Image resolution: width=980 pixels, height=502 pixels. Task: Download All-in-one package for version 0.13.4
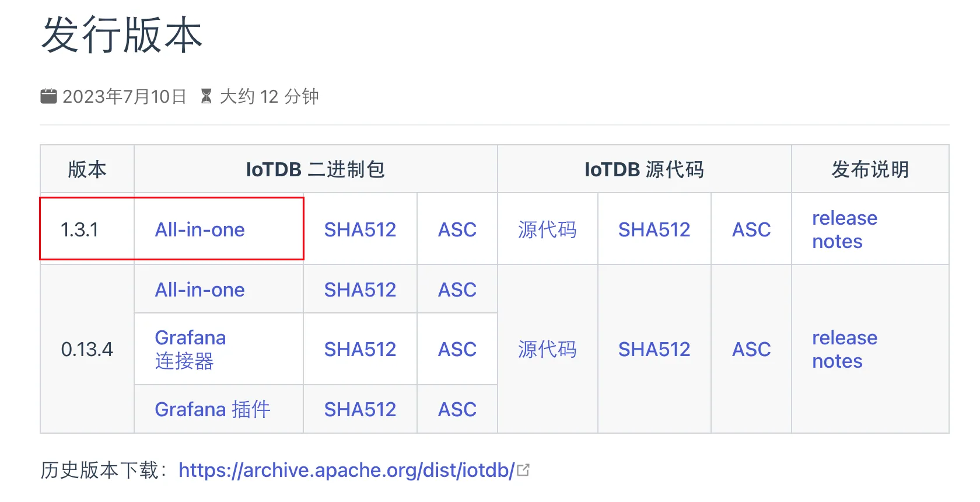199,290
